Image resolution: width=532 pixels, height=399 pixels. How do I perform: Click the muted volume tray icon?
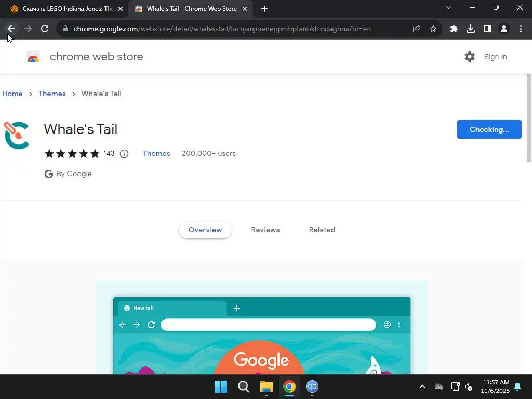pyautogui.click(x=469, y=387)
